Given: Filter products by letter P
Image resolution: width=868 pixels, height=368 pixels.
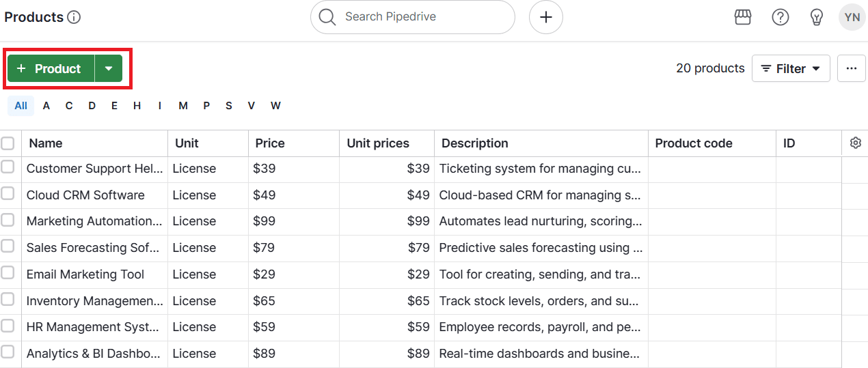Looking at the screenshot, I should (x=206, y=105).
